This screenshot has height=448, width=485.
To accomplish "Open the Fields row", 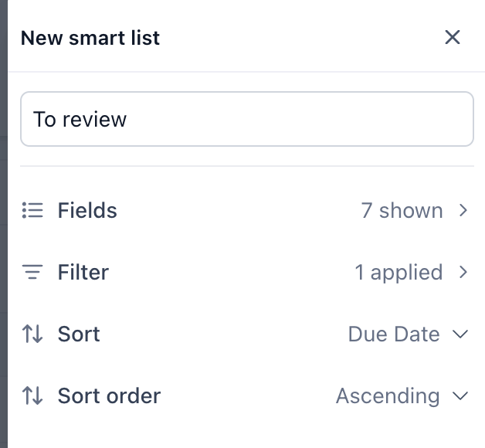I will pos(247,210).
